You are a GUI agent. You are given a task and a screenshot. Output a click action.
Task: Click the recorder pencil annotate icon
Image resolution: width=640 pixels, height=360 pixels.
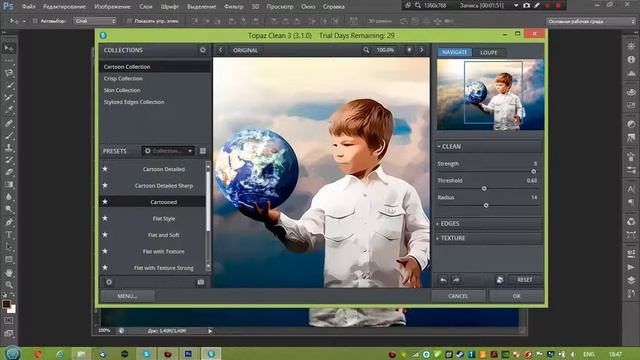point(537,5)
